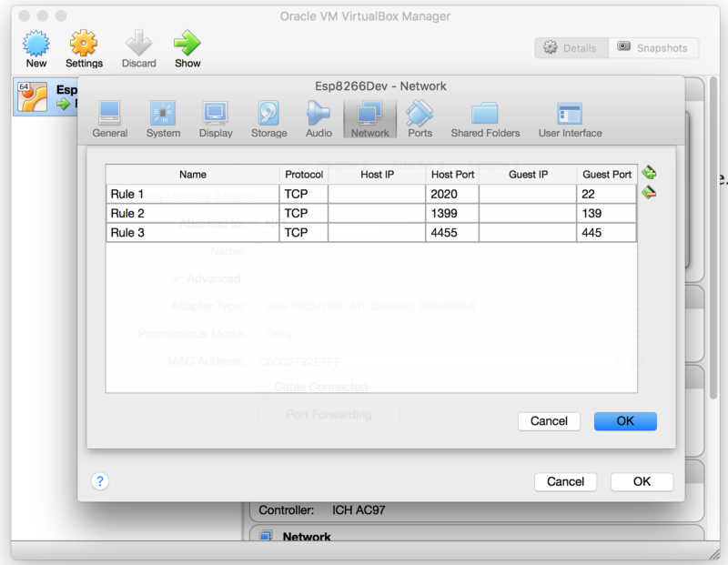The height and width of the screenshot is (565, 728).
Task: Open the Audio settings pane
Action: pyautogui.click(x=318, y=119)
